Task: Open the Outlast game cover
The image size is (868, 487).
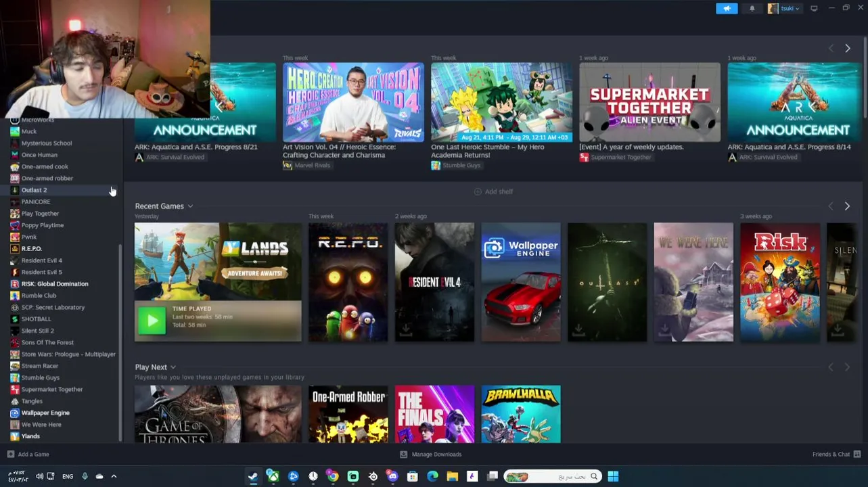Action: (x=607, y=282)
